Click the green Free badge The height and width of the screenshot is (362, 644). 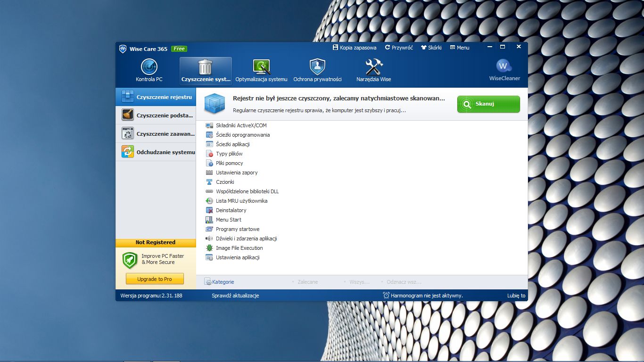click(179, 49)
